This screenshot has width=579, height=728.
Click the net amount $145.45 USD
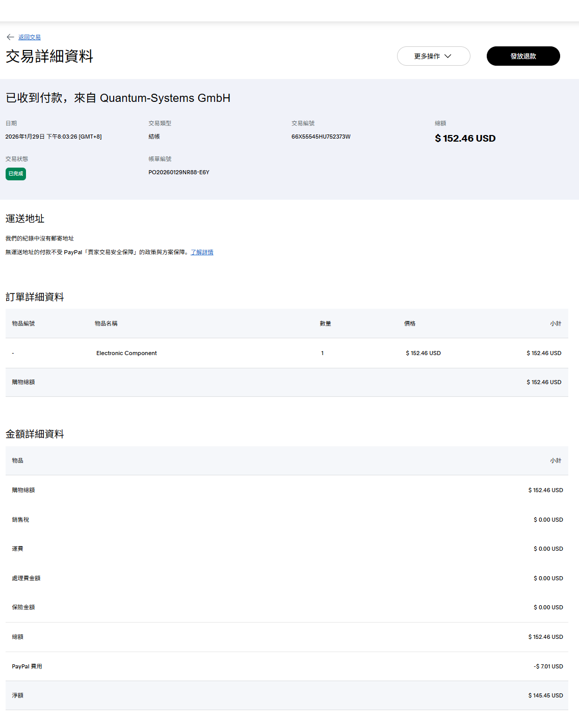click(545, 695)
